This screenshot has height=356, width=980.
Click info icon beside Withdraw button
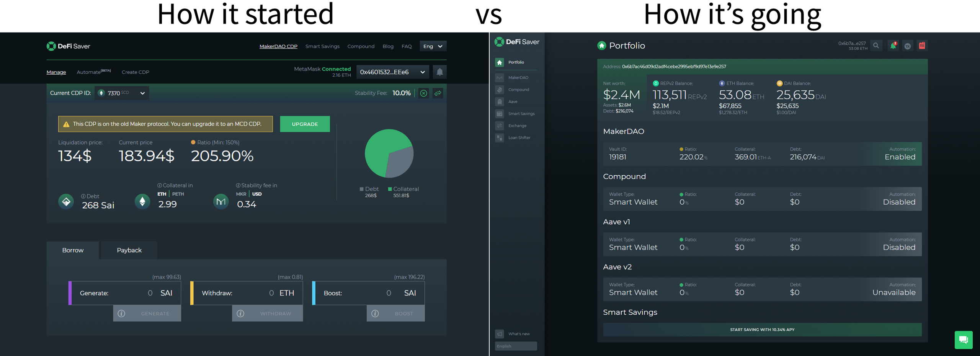coord(240,314)
